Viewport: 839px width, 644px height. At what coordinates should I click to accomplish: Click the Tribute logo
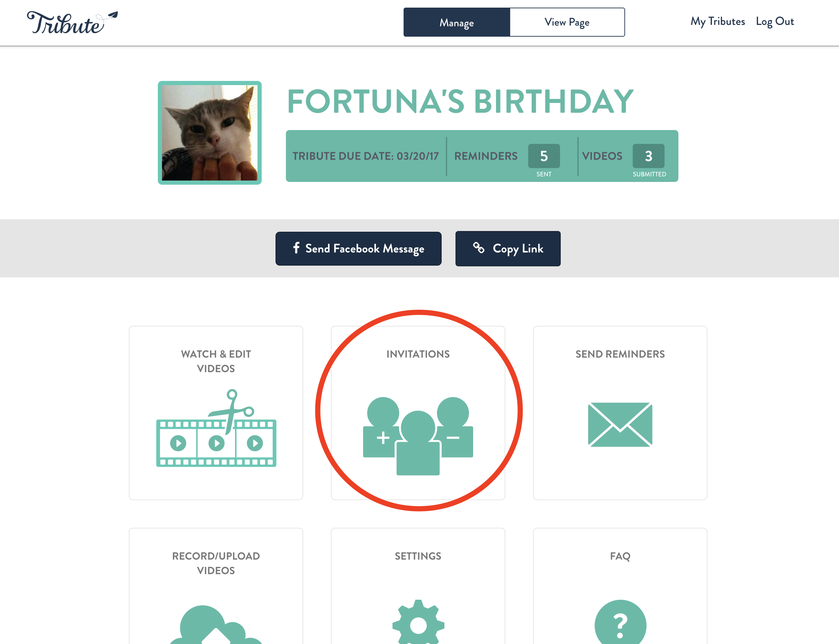(72, 22)
